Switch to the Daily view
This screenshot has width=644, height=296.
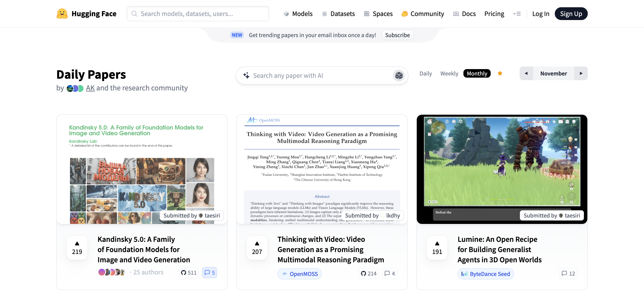(425, 73)
